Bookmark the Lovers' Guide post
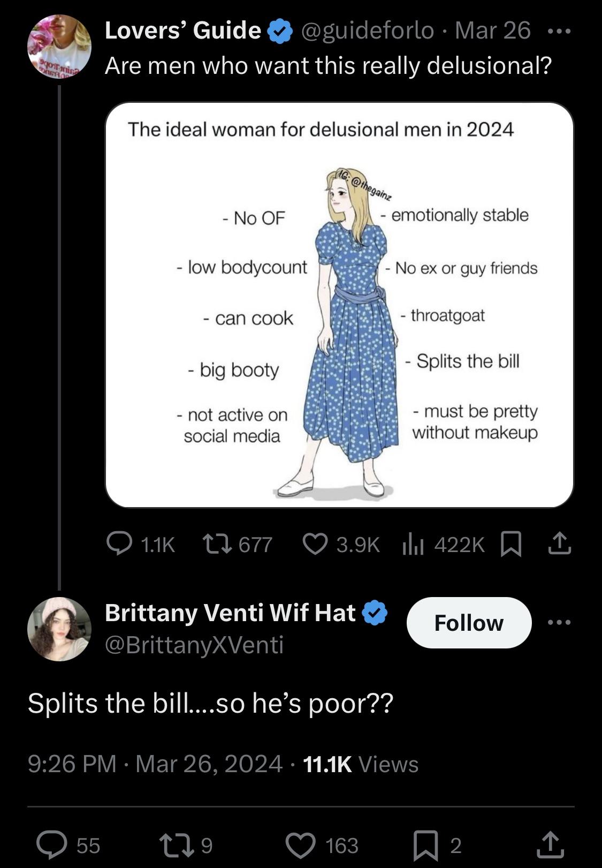Viewport: 602px width, 868px height. [x=510, y=544]
